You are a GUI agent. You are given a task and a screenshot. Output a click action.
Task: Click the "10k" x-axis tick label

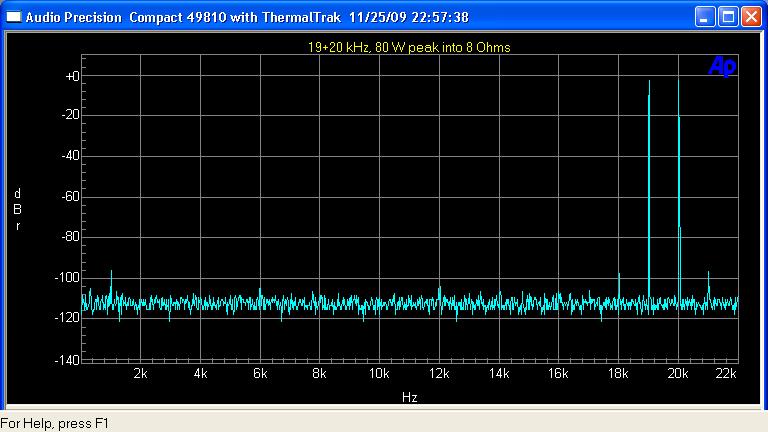point(379,374)
